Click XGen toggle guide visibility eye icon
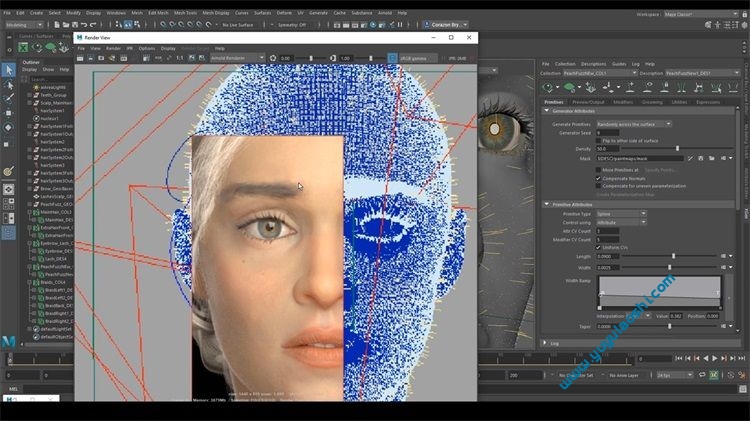 [648, 87]
